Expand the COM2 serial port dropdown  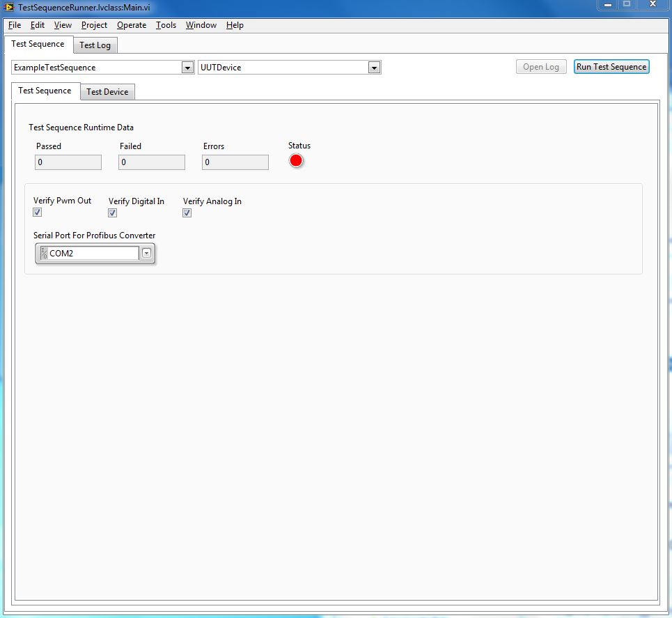point(146,254)
